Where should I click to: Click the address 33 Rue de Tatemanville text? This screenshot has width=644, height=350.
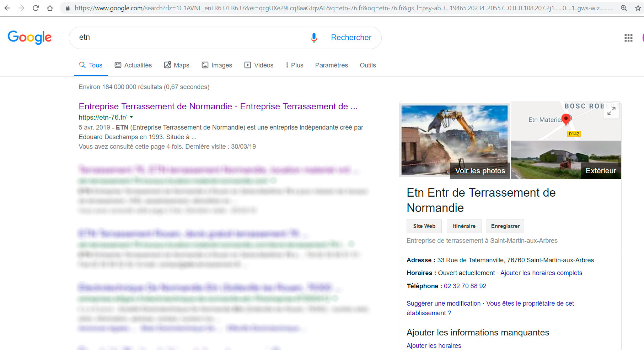coord(516,260)
